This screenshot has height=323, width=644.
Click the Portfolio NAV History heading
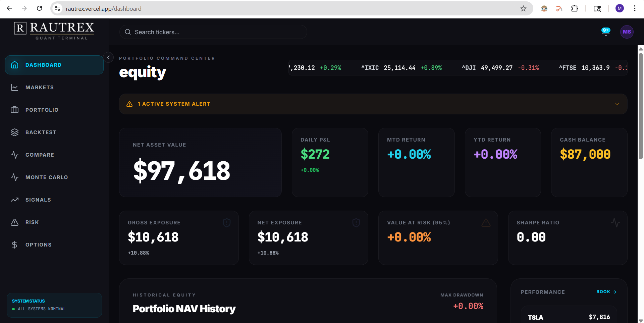(184, 309)
